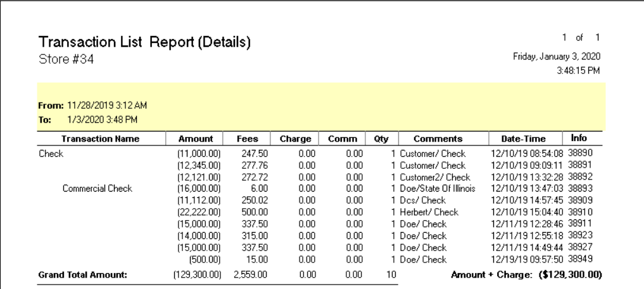The width and height of the screenshot is (644, 289).
Task: Click the fee value 315.00
Action: (x=255, y=236)
